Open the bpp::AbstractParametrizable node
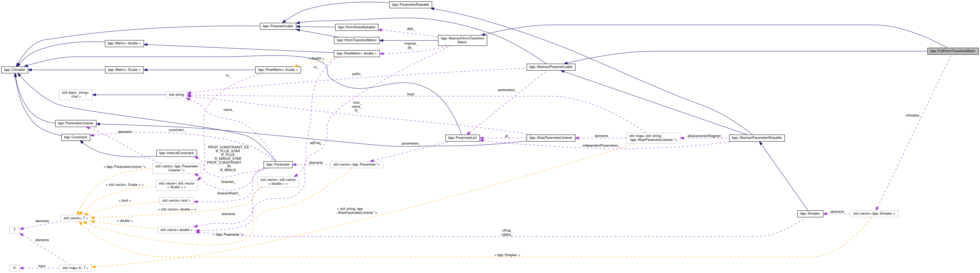Image resolution: width=980 pixels, height=273 pixels. [551, 67]
